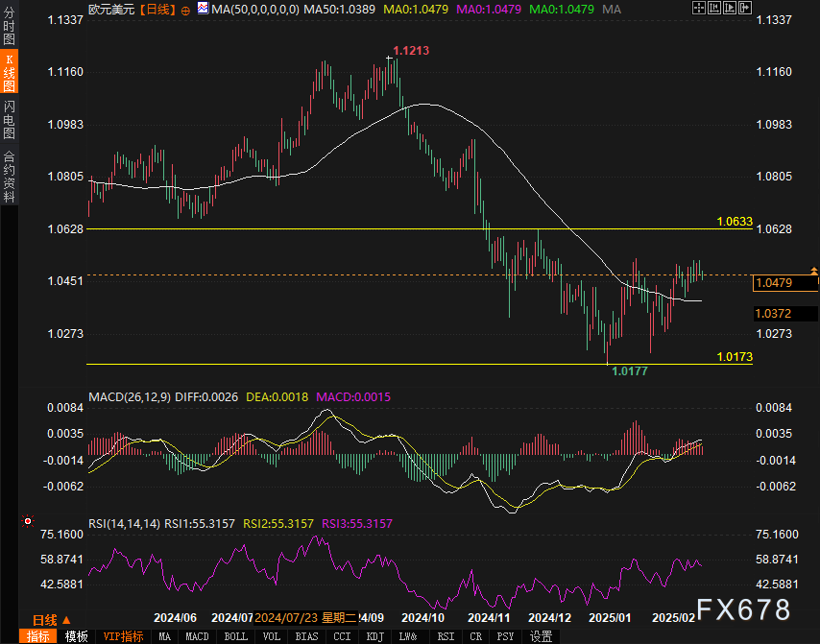Switch to the 模板 tab
Image resolution: width=820 pixels, height=644 pixels.
pyautogui.click(x=76, y=636)
